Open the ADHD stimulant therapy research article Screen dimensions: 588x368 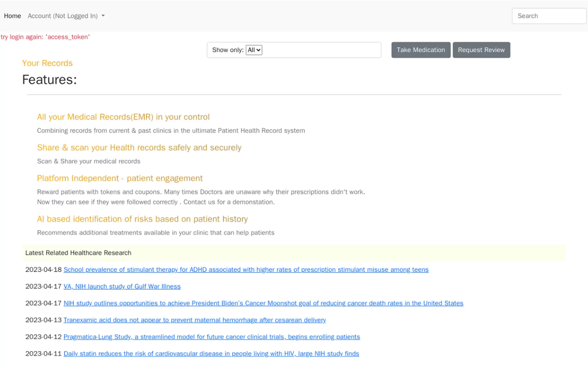tap(246, 270)
